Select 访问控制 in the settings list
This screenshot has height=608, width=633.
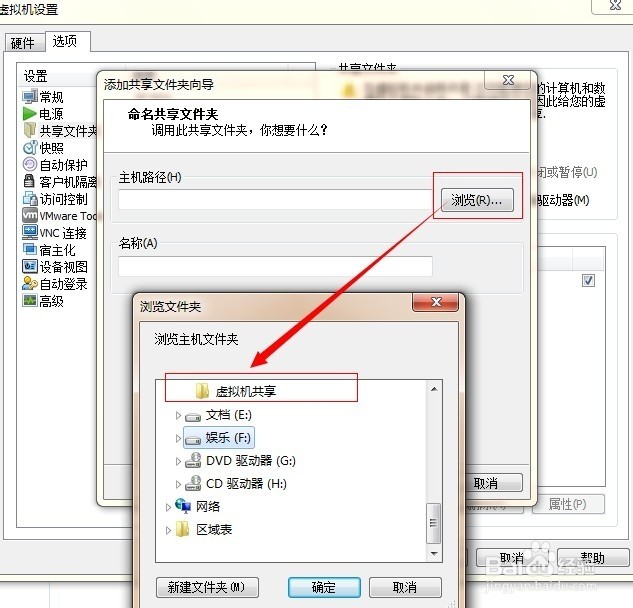click(63, 199)
